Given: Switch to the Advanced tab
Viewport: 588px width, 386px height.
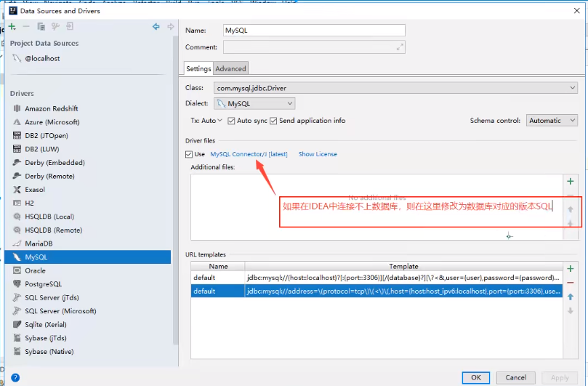Looking at the screenshot, I should click(x=230, y=68).
